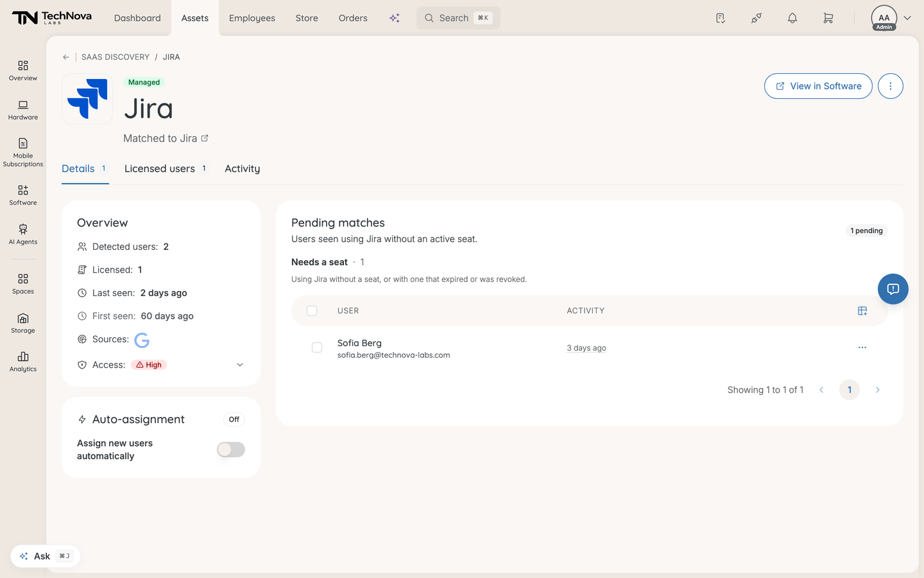Click the AI sparkle icon in top navigation
Image resolution: width=924 pixels, height=578 pixels.
395,18
